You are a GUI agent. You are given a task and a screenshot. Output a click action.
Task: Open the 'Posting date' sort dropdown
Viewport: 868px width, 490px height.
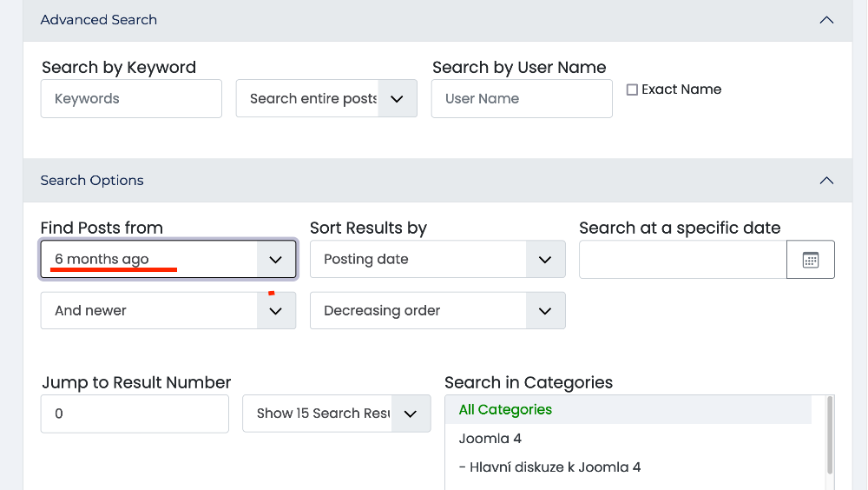(x=437, y=260)
